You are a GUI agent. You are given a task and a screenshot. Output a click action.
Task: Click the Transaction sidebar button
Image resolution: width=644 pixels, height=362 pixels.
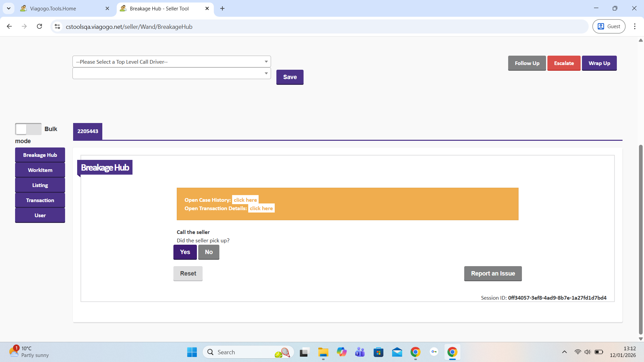click(40, 200)
